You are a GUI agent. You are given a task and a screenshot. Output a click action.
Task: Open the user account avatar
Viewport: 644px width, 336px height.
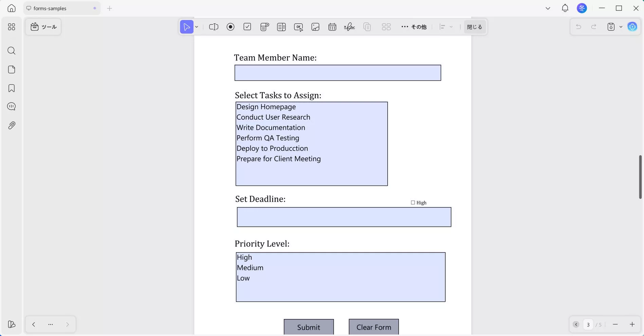click(582, 8)
